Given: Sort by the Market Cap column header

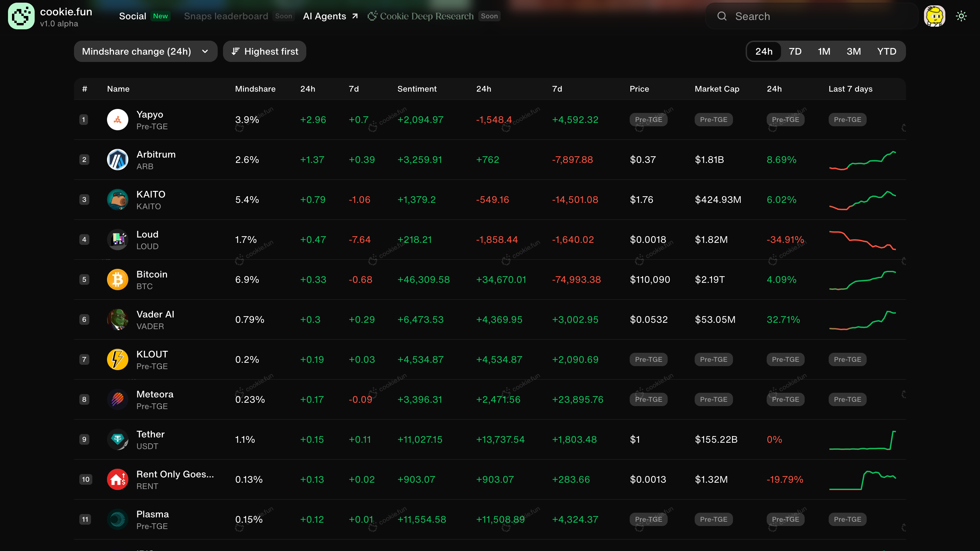Looking at the screenshot, I should click(x=717, y=89).
